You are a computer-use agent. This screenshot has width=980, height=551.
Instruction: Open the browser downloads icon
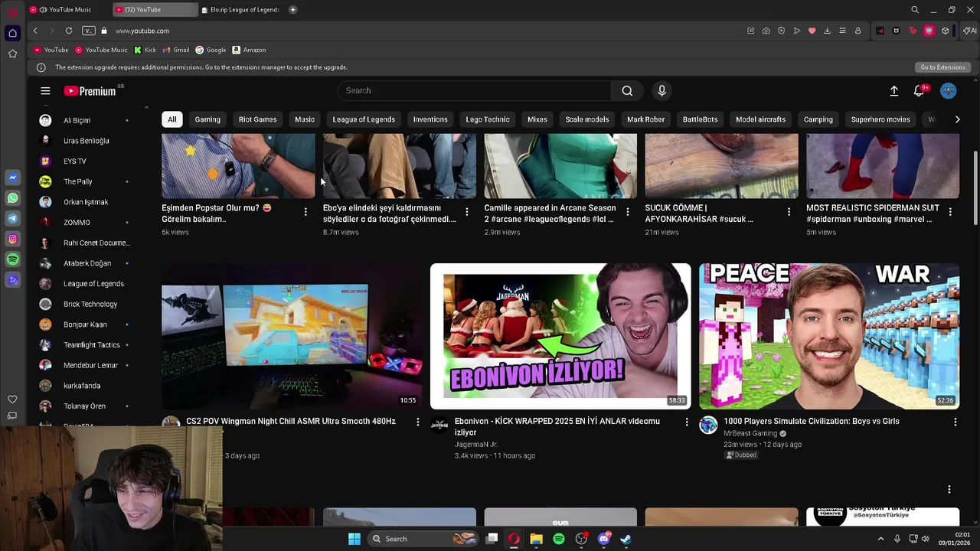point(827,31)
